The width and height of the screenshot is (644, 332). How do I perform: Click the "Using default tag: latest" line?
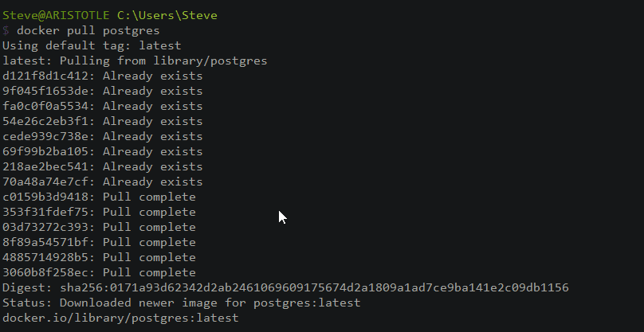[92, 45]
